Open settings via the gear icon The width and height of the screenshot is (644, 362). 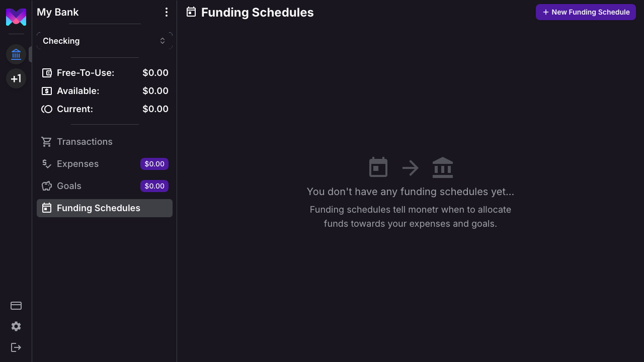point(16,326)
